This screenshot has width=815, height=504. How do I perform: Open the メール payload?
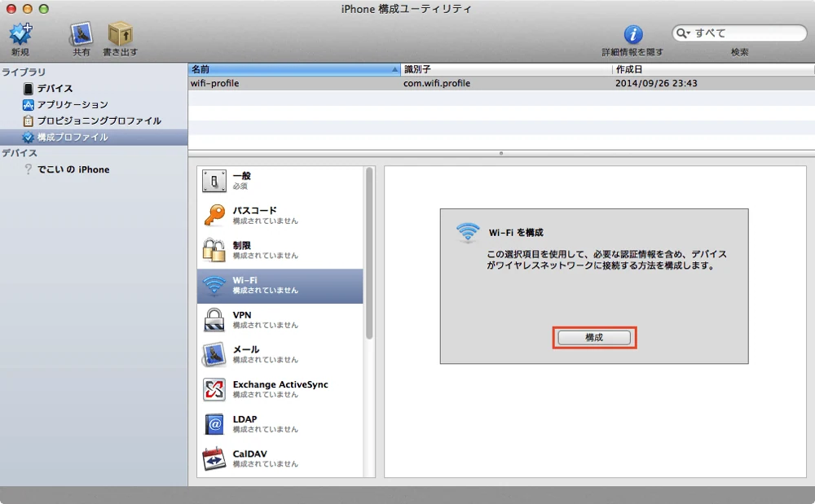click(x=280, y=354)
